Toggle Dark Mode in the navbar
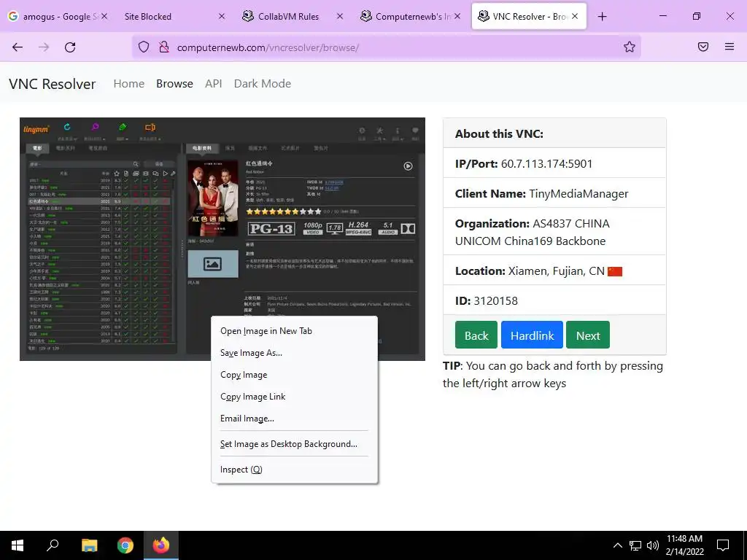Screen dimensions: 747x560 [x=263, y=83]
